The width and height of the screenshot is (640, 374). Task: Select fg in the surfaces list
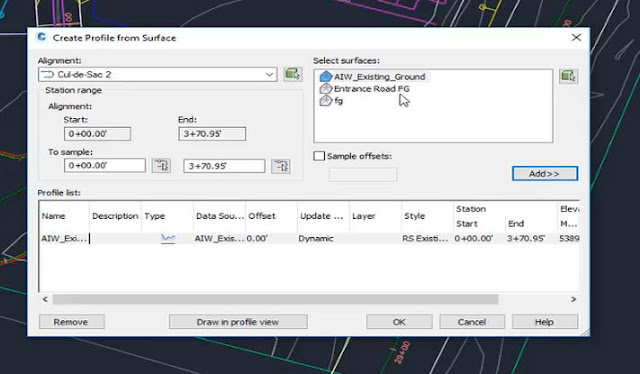(338, 100)
